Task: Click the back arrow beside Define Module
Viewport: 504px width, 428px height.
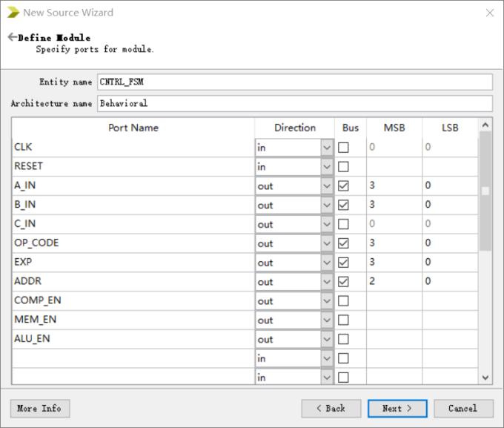Action: click(x=12, y=37)
